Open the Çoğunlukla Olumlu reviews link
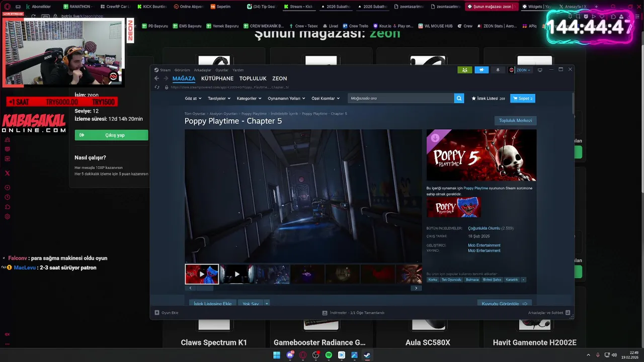The height and width of the screenshot is (362, 644). click(484, 228)
